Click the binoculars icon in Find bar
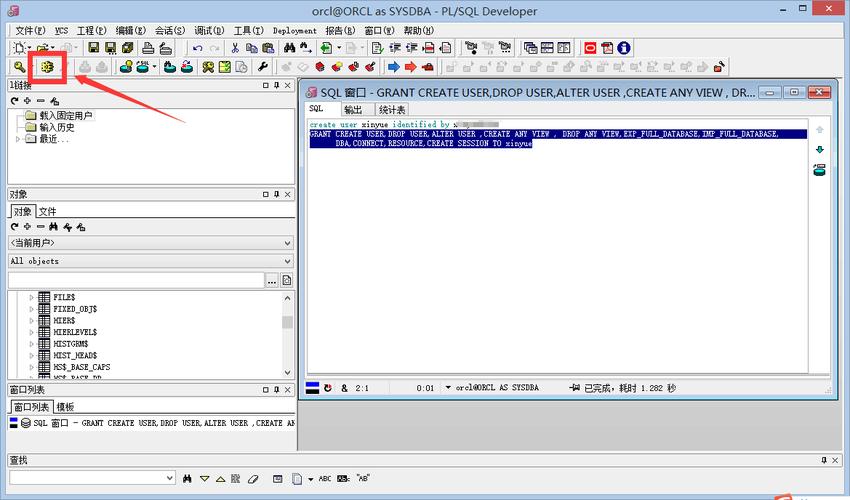This screenshot has height=500, width=850. (x=188, y=479)
